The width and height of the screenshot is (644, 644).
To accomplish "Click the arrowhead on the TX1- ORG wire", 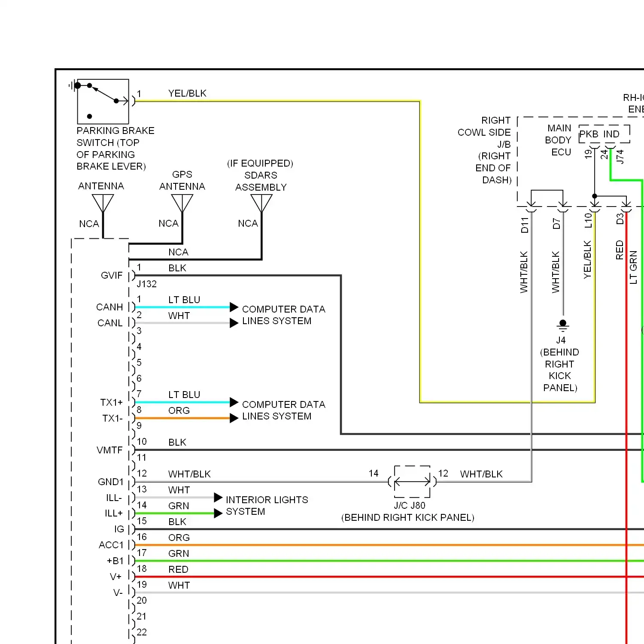I will tap(234, 418).
